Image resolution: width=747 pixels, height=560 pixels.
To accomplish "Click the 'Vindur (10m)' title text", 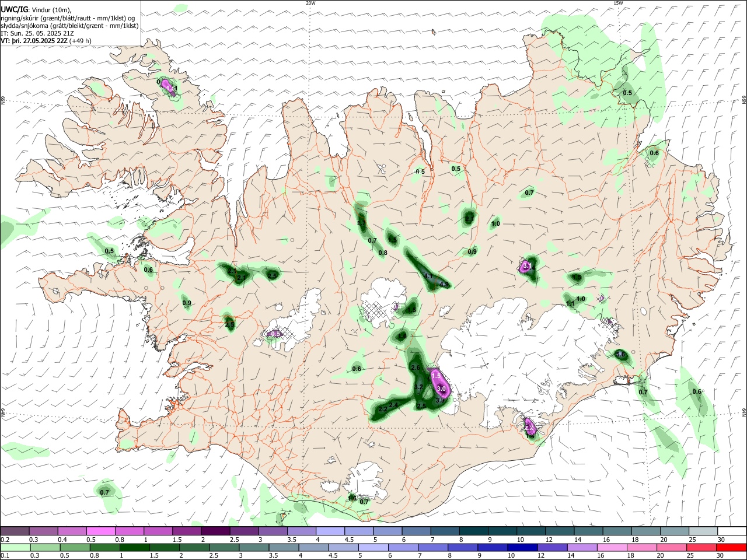I will click(50, 10).
